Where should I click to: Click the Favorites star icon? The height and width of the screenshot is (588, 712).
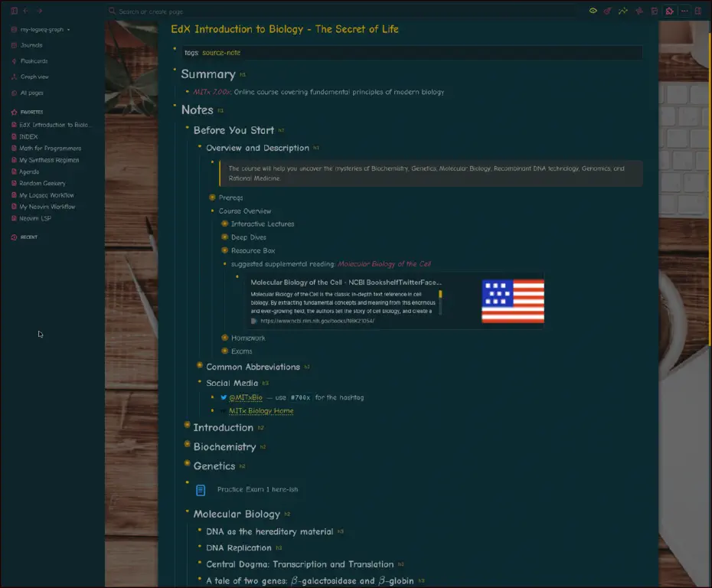tap(14, 112)
